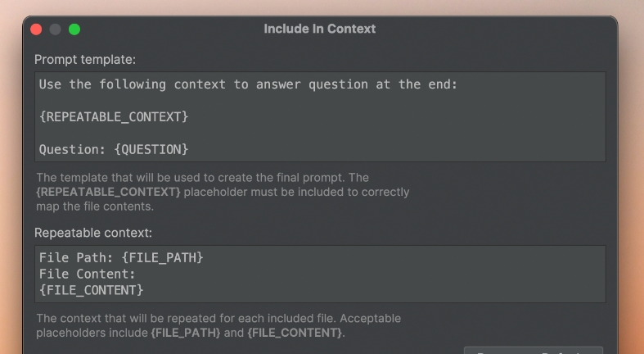Screen dimensions: 644x354
Task: Close the Include In Context dialog
Action: (x=36, y=29)
